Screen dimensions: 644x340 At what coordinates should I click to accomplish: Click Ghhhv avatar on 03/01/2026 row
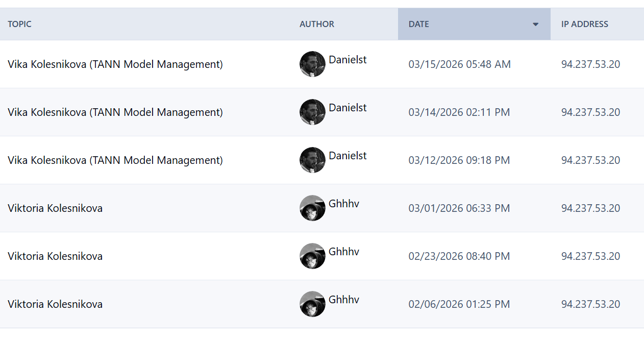[x=312, y=208]
